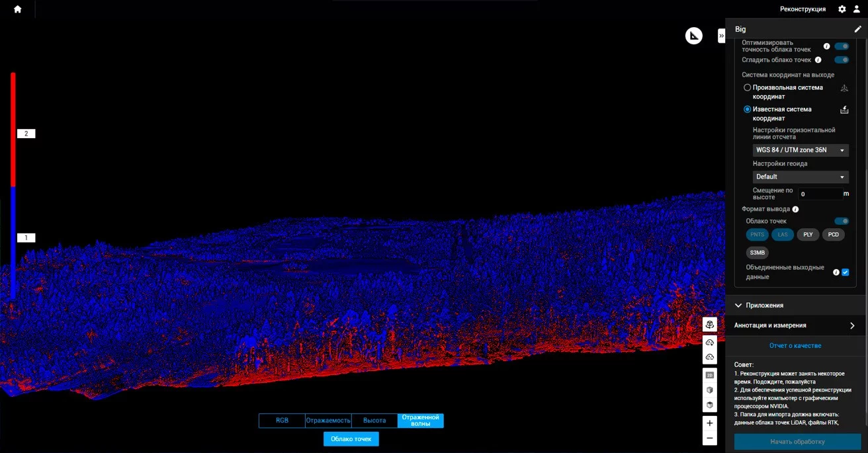Switch display mode to RGB tab

tap(282, 421)
